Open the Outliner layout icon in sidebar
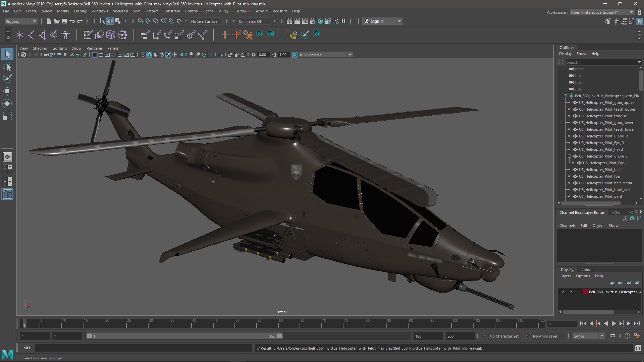 pyautogui.click(x=7, y=194)
